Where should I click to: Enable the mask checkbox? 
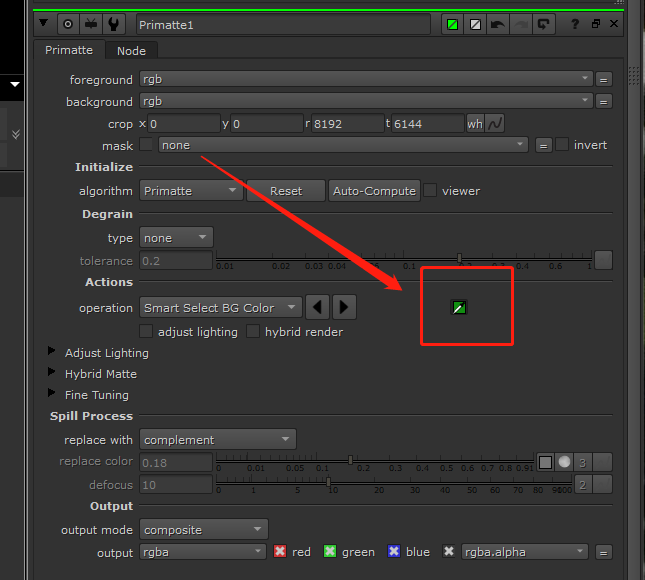(146, 145)
